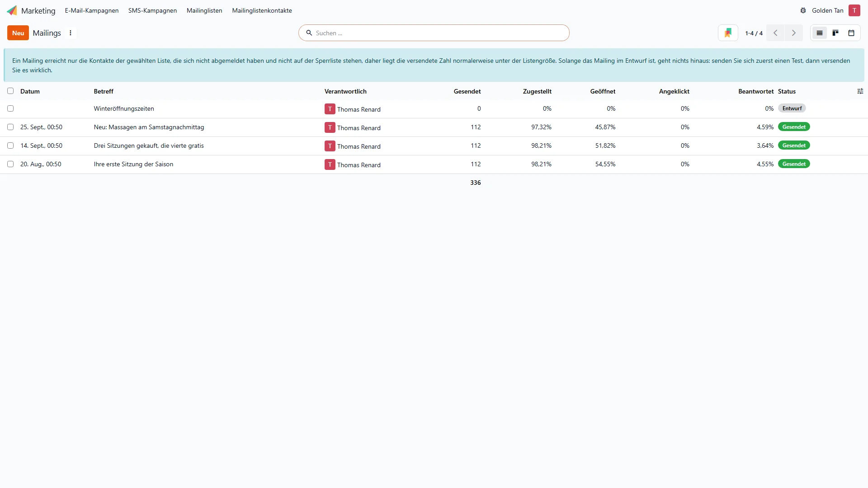The height and width of the screenshot is (488, 868).
Task: Toggle the select-all checkbox in header
Action: [10, 91]
